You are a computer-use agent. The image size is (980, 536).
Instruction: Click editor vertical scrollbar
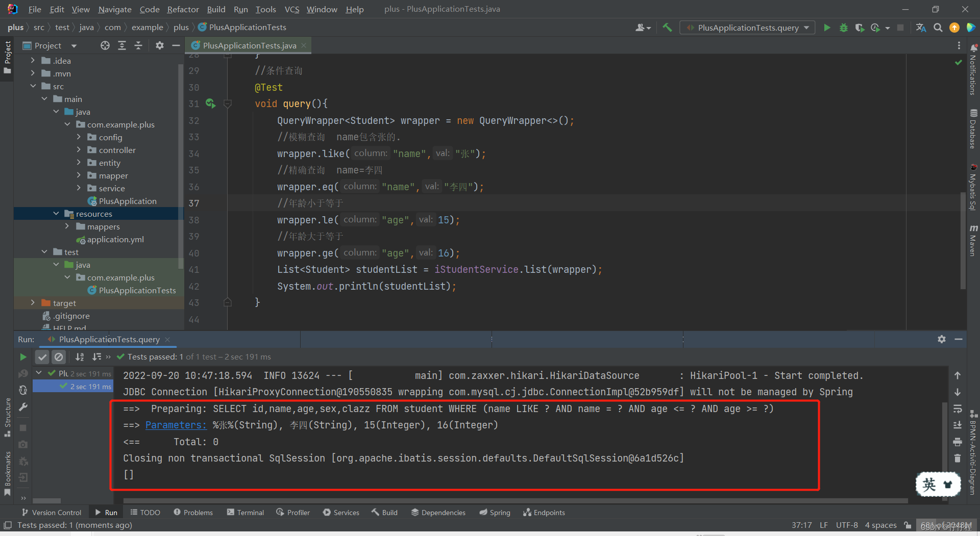tap(963, 240)
